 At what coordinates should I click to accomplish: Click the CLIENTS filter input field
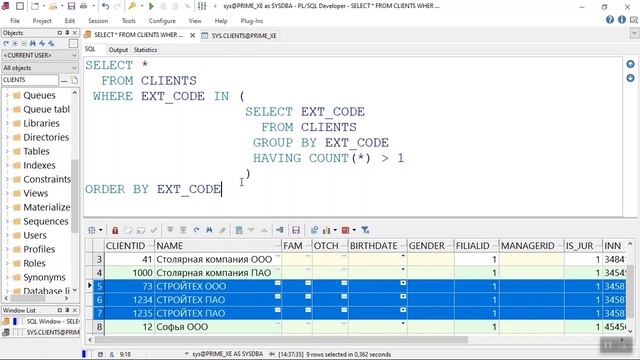coord(30,80)
